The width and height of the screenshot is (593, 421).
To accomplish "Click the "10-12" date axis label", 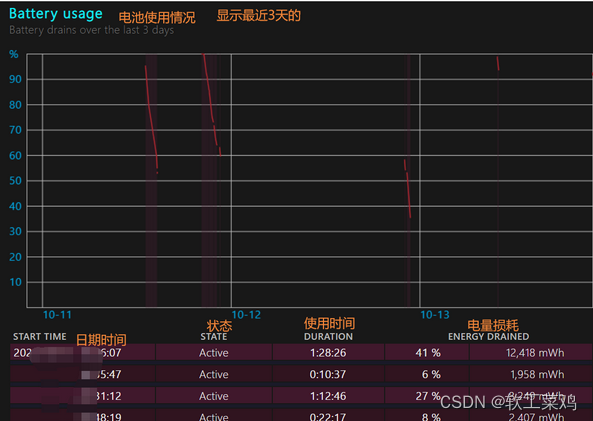I will [x=246, y=315].
